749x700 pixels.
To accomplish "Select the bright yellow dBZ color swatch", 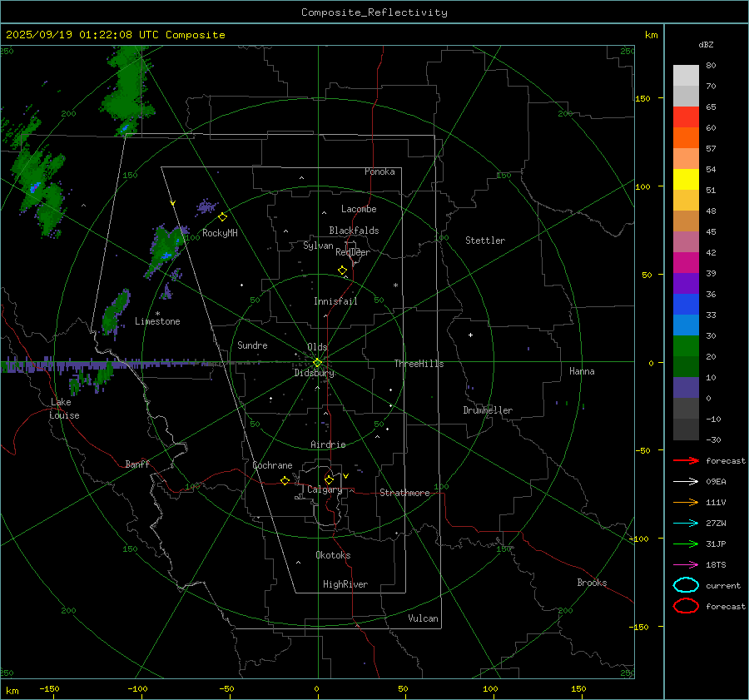I will click(686, 180).
